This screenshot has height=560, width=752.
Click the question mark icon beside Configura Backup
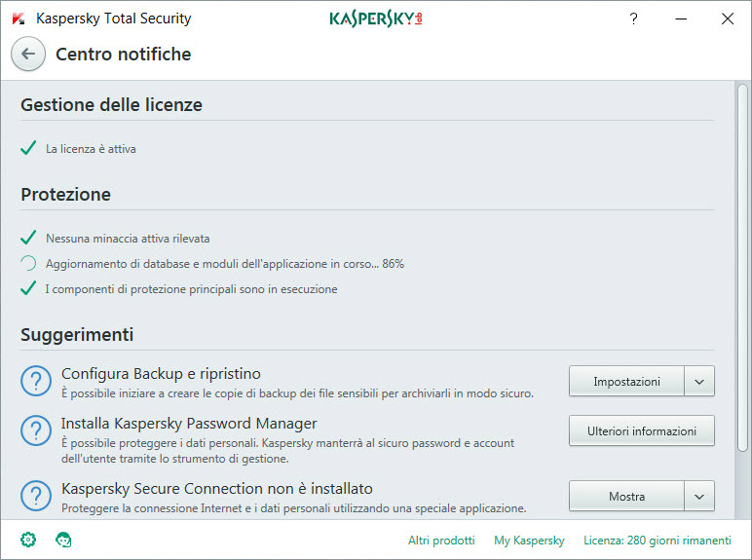[x=36, y=383]
